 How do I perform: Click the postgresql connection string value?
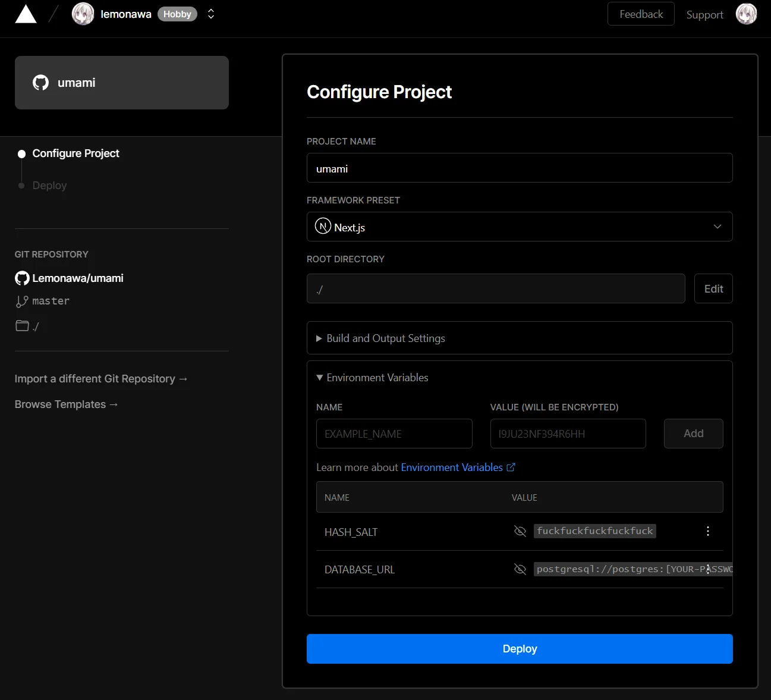633,569
